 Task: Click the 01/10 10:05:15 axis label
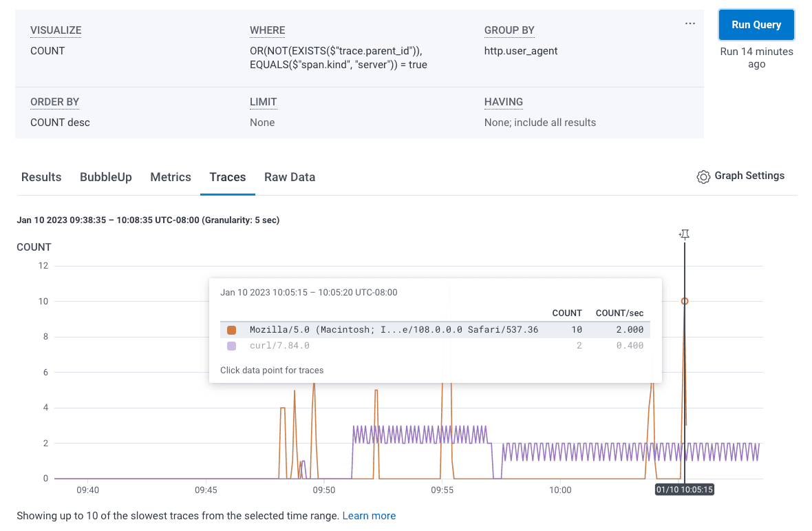coord(684,490)
